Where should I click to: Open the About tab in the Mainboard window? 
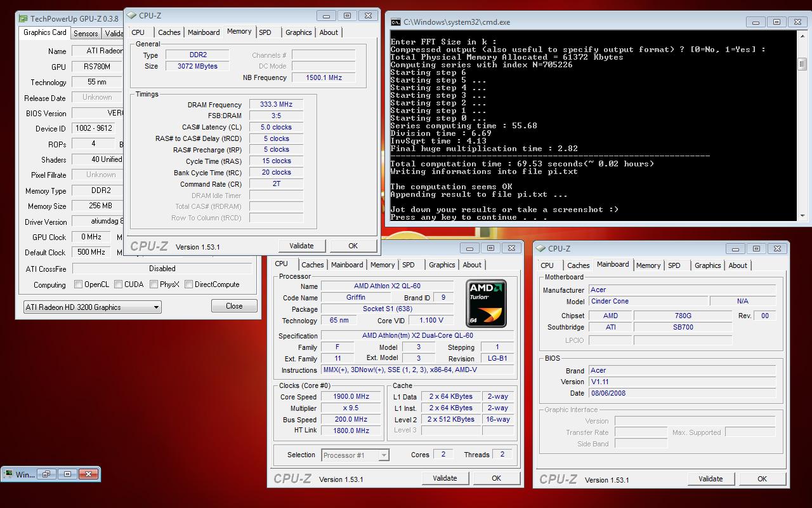pyautogui.click(x=738, y=265)
